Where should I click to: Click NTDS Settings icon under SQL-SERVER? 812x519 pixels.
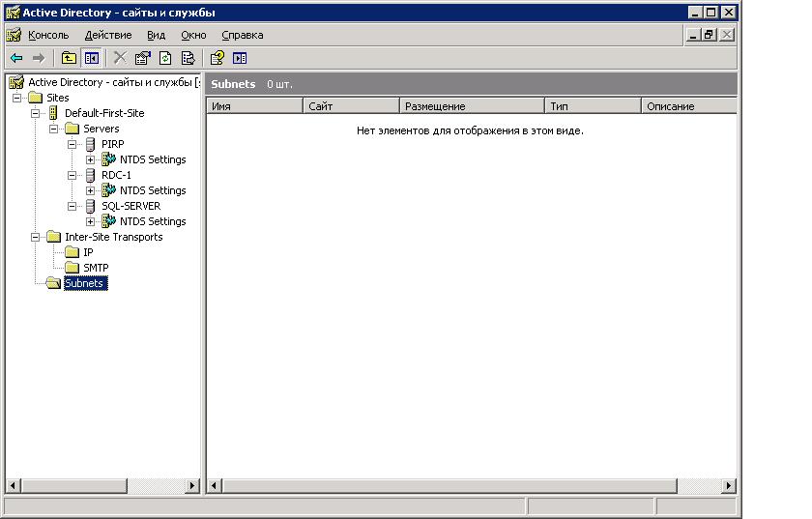[108, 221]
